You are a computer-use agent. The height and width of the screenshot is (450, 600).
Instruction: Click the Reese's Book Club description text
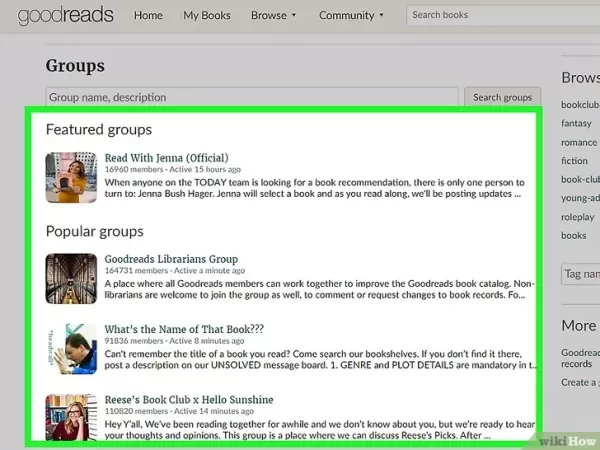320,430
